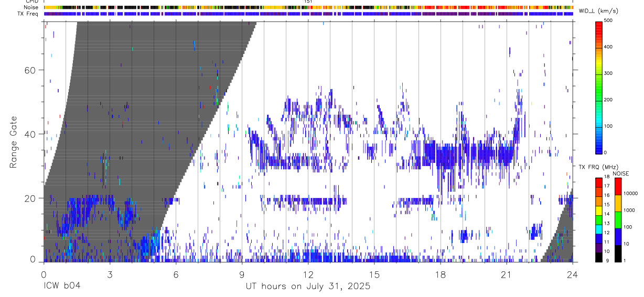
Task: Click the '12' tick on TX FRQ scale
Action: (x=607, y=233)
